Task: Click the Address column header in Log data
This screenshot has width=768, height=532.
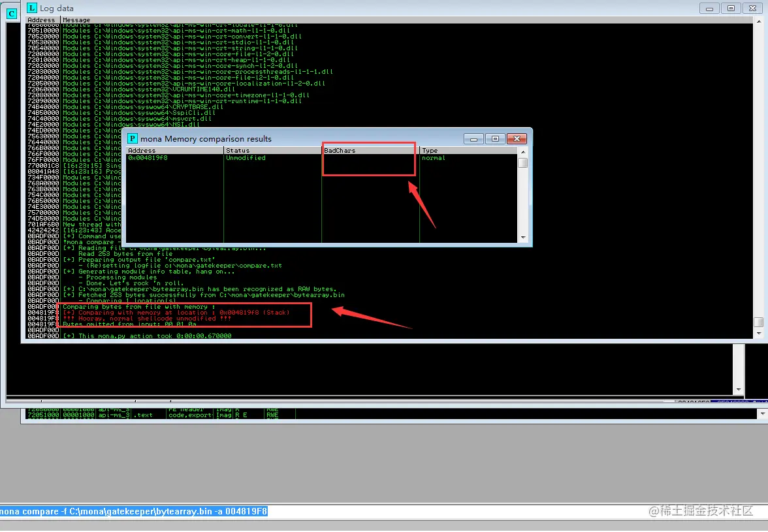Action: (43, 20)
